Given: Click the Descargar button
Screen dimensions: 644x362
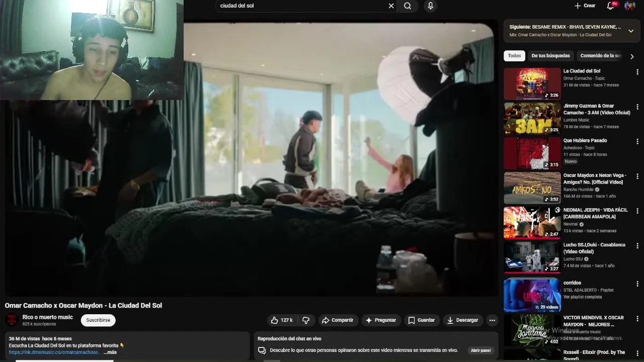Looking at the screenshot, I should 463,320.
